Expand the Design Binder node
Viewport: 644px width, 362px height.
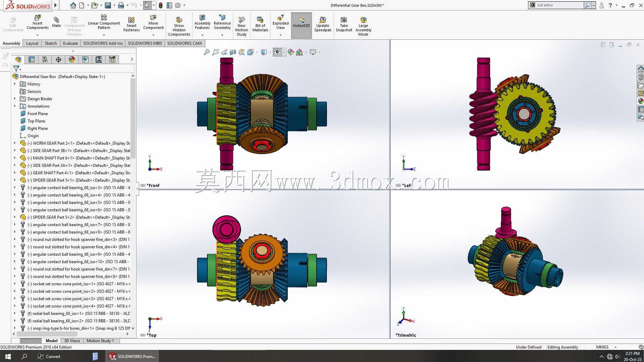tap(15, 99)
